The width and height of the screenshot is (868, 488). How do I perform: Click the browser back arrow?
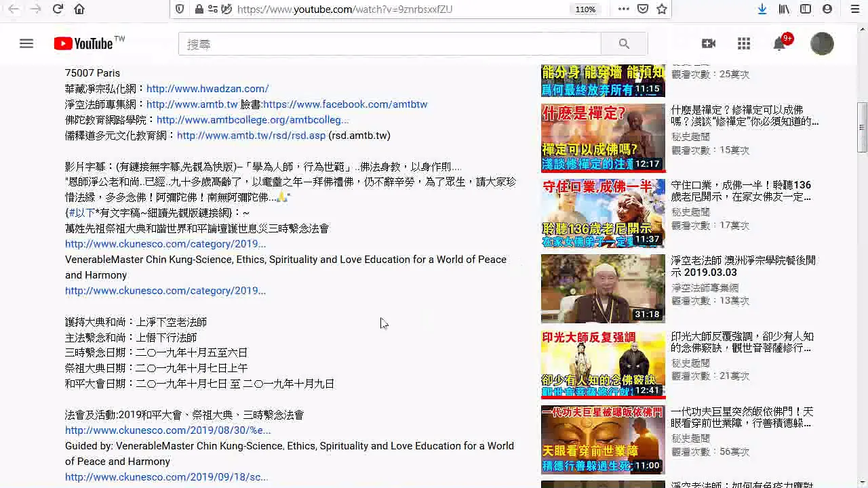(x=14, y=9)
